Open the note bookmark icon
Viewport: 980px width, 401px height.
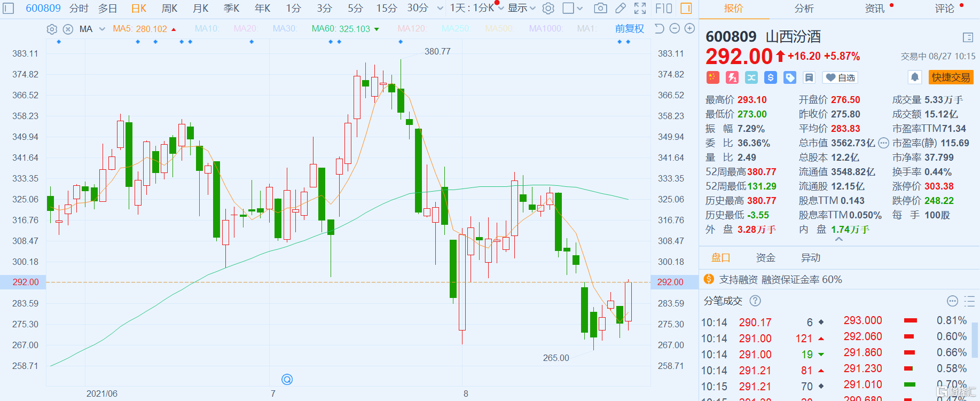click(x=809, y=77)
